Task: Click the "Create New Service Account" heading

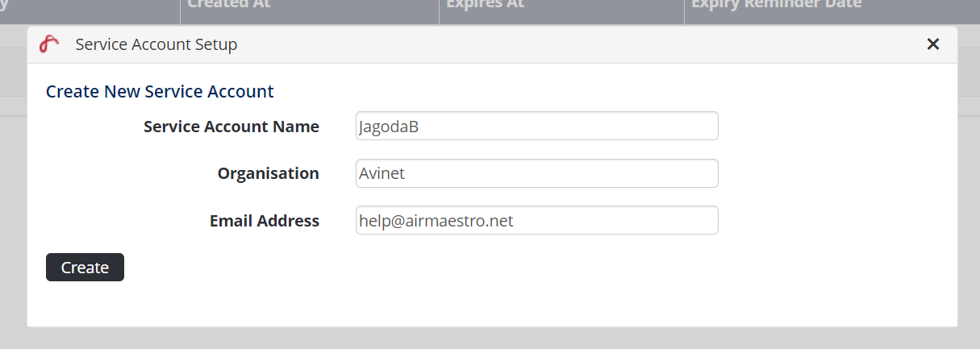Action: 160,91
